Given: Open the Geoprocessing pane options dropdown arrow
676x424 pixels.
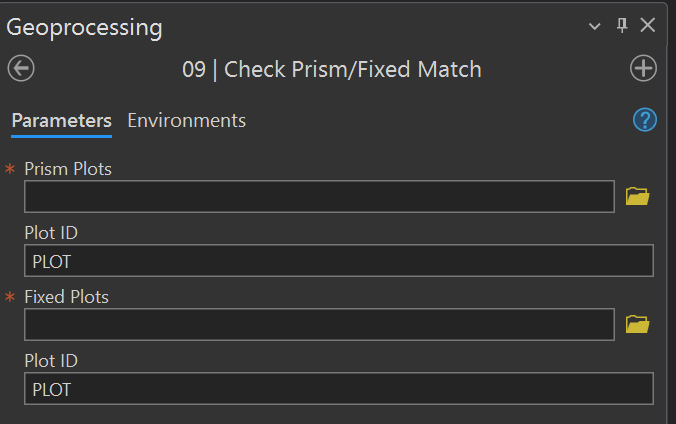Looking at the screenshot, I should pyautogui.click(x=596, y=26).
